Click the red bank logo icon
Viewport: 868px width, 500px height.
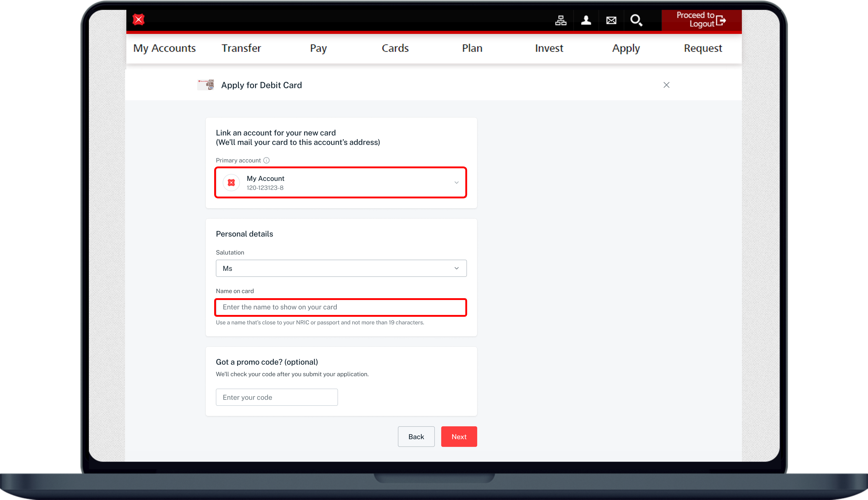[138, 20]
